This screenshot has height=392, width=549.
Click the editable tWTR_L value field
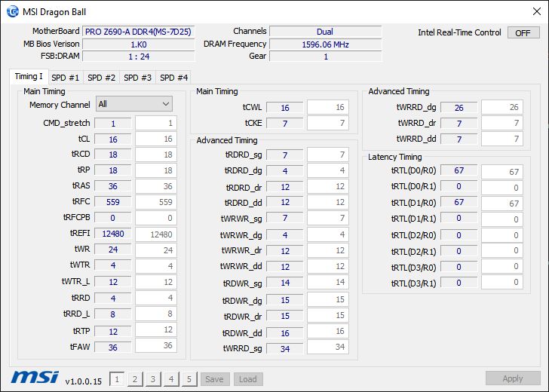pos(156,282)
